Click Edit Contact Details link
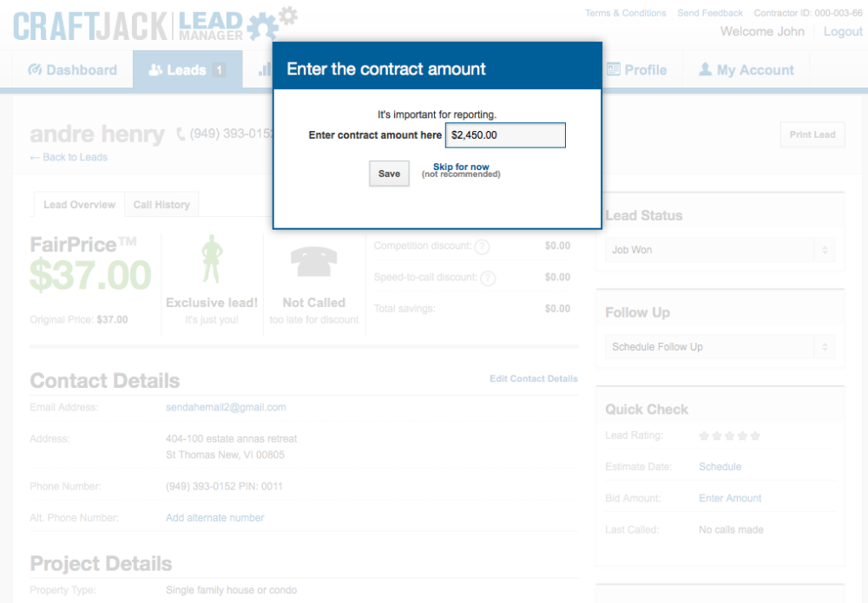The height and width of the screenshot is (603, 868). point(534,378)
